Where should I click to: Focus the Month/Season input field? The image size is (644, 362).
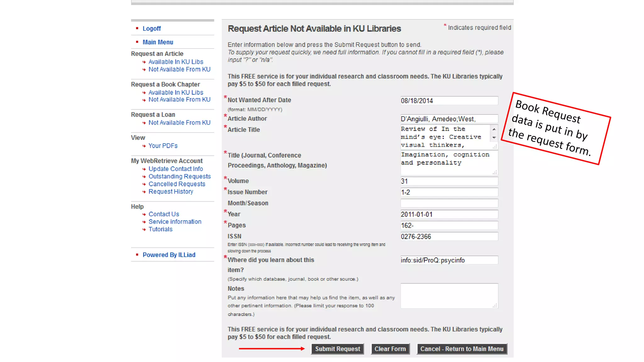449,203
